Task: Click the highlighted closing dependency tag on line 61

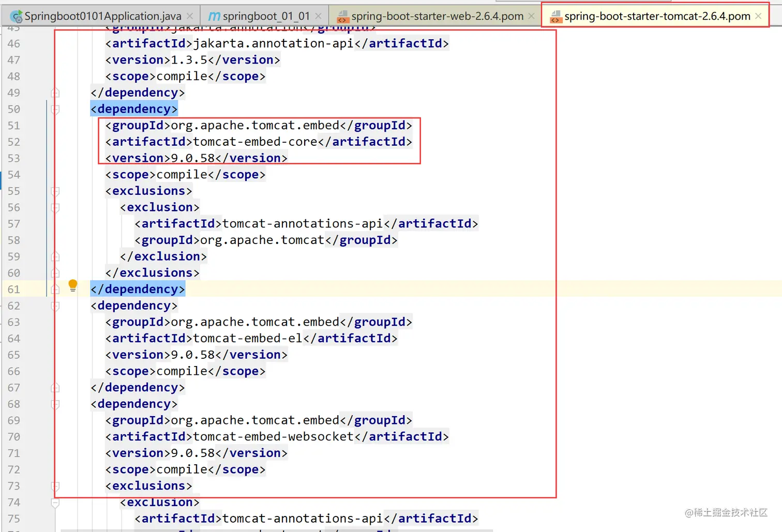Action: 138,289
